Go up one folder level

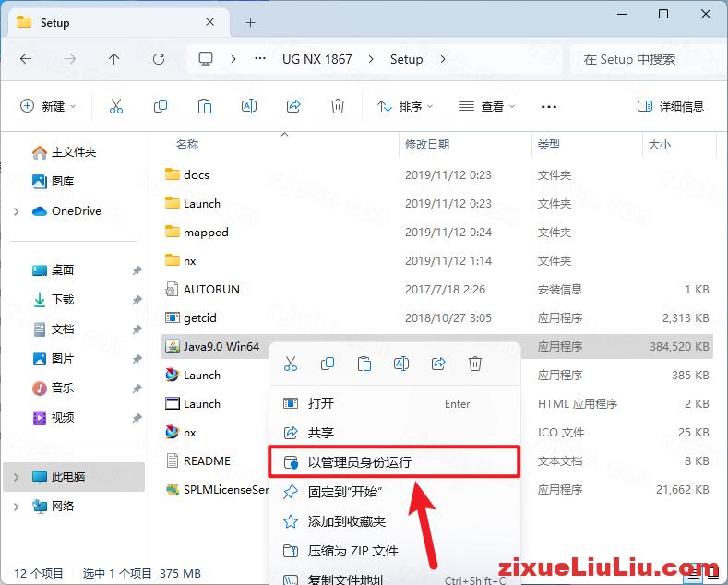[113, 59]
